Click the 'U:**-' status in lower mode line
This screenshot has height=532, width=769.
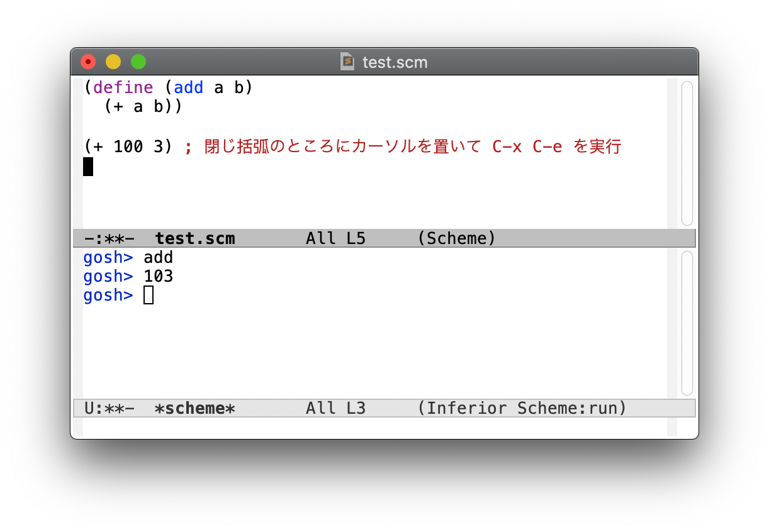109,408
